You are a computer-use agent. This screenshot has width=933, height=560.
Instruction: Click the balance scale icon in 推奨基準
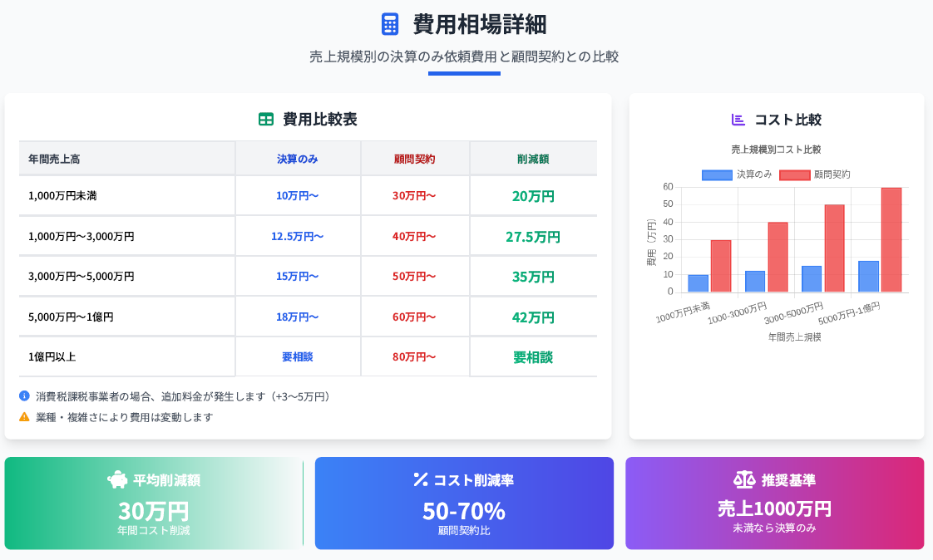point(744,479)
